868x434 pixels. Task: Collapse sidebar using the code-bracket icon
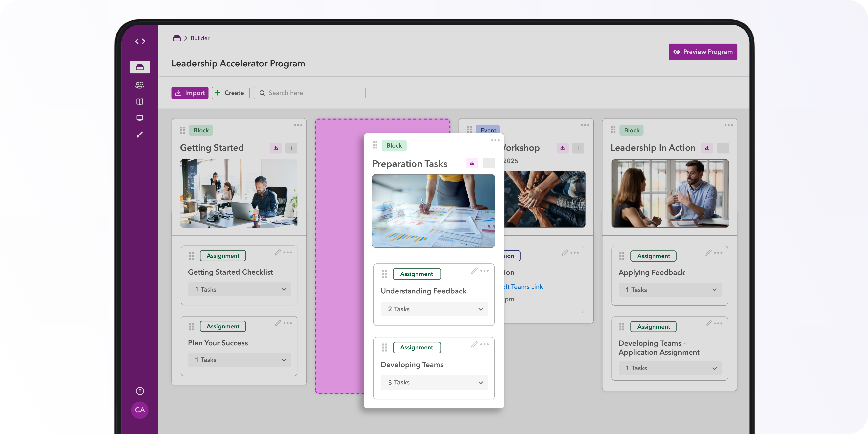click(x=140, y=41)
